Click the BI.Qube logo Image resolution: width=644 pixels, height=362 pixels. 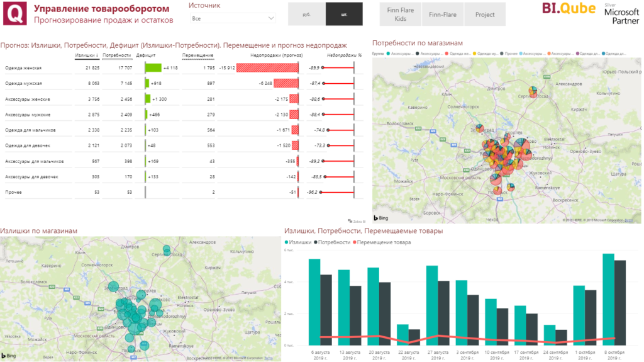569,8
